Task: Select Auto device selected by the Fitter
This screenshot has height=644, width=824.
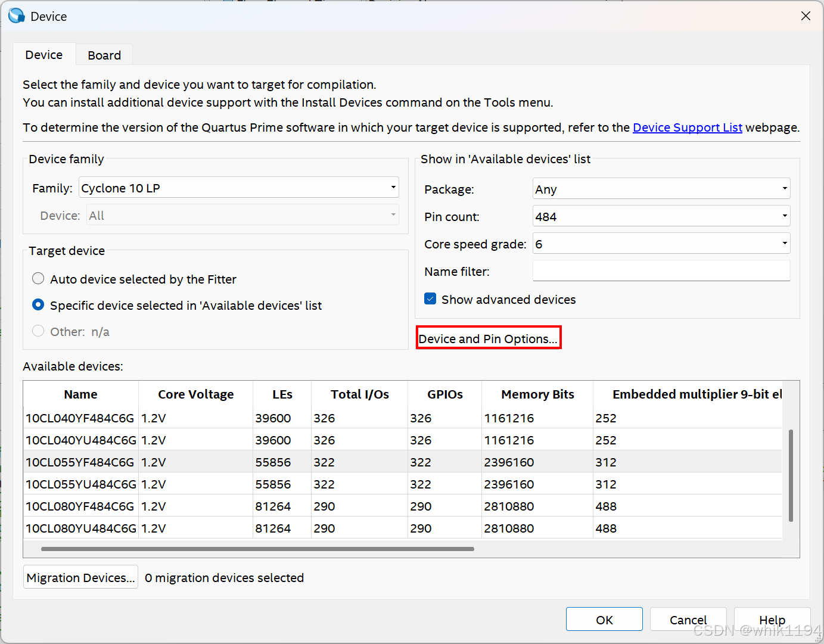Action: 38,279
